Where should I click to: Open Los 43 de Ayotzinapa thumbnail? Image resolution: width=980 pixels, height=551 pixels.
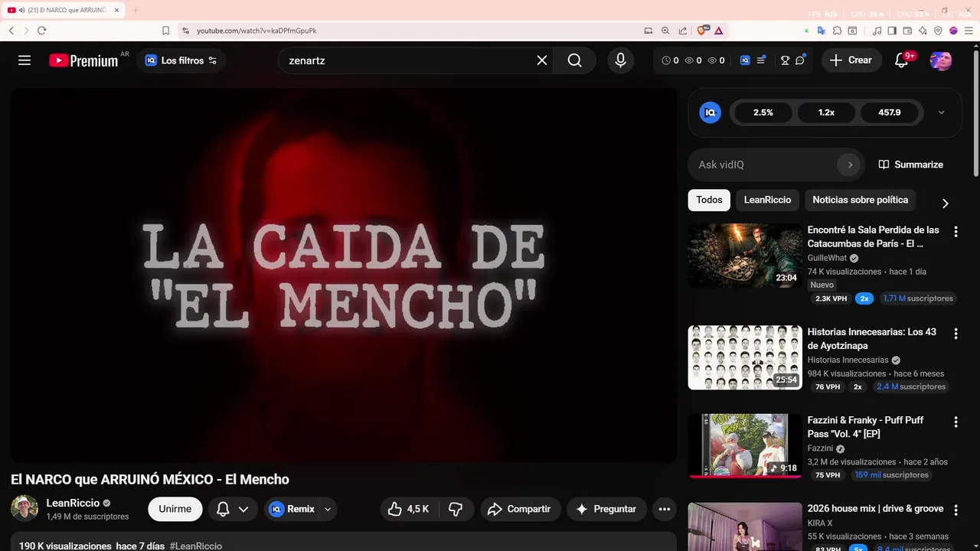click(745, 357)
